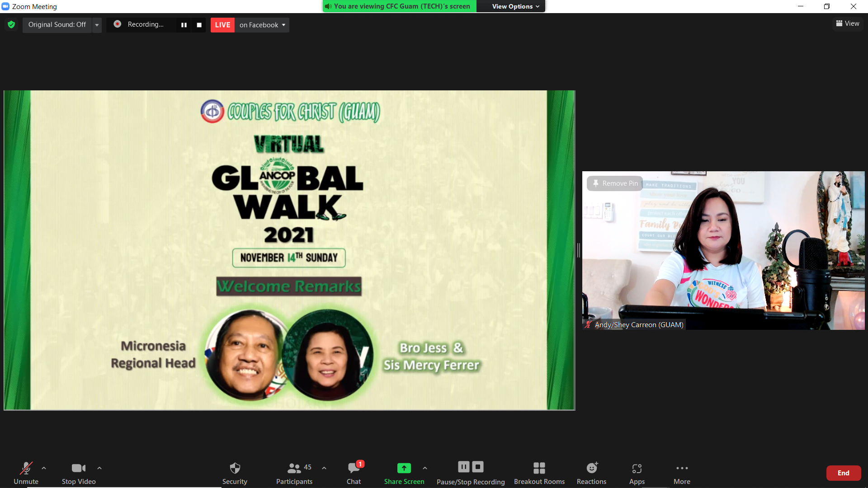Screen dimensions: 868x488
Task: Toggle Original Sound Off button
Action: [57, 24]
